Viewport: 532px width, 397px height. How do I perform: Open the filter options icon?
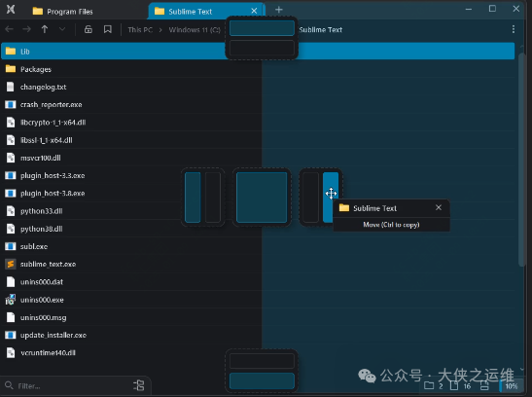139,385
